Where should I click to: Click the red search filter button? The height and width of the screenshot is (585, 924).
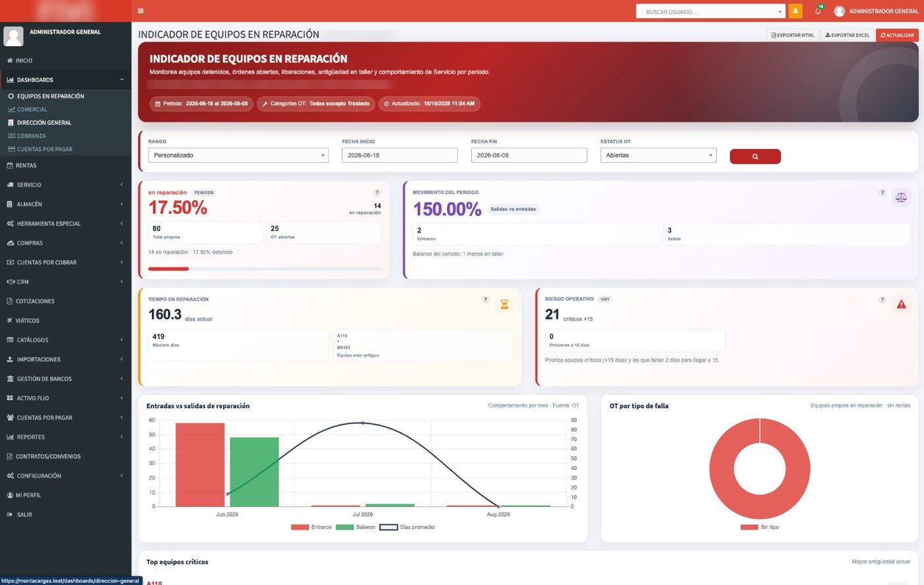(755, 156)
